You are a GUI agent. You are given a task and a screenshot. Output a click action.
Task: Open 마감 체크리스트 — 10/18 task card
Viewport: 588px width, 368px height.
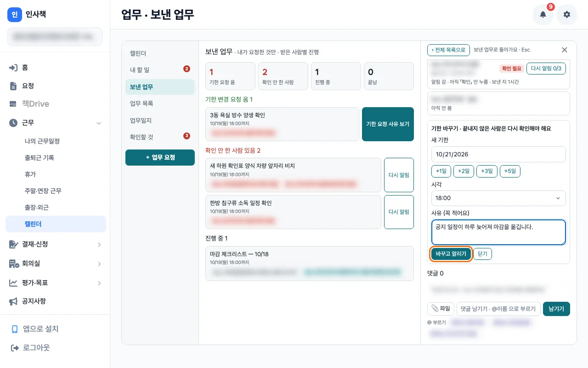[310, 264]
